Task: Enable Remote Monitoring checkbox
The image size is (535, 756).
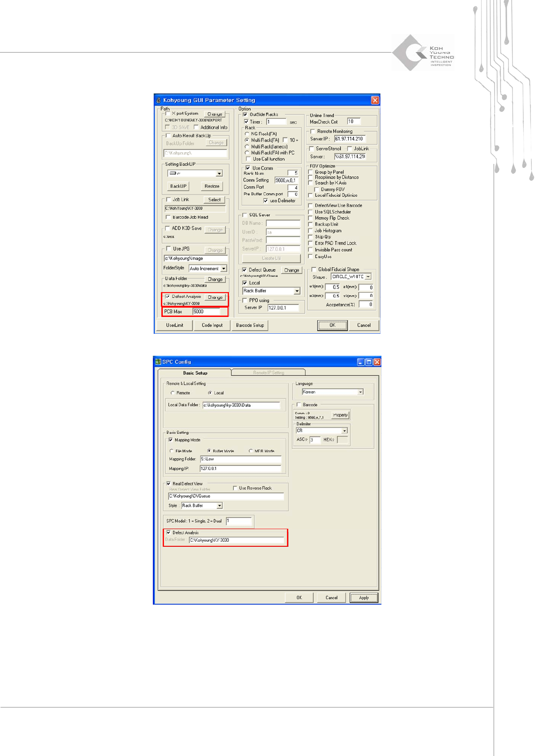Action: point(313,132)
